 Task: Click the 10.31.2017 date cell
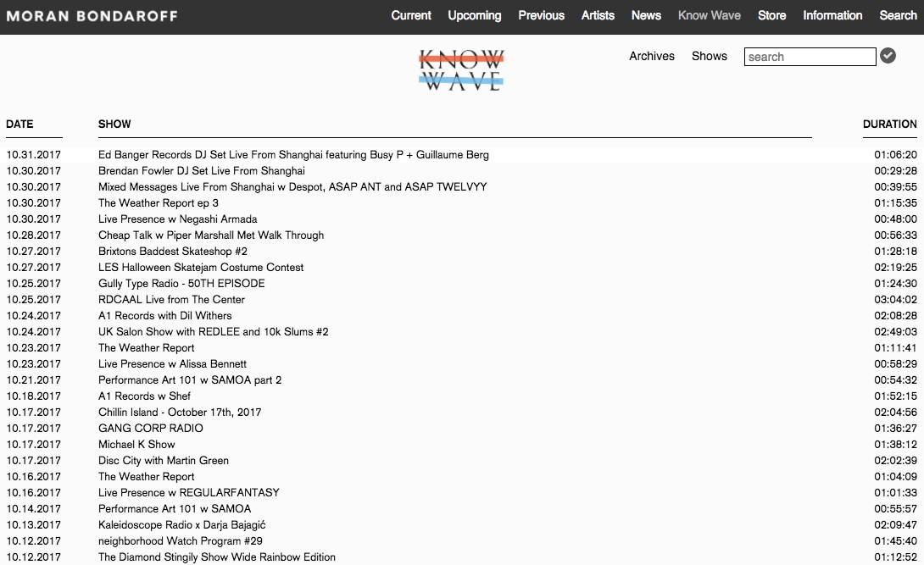(x=34, y=155)
